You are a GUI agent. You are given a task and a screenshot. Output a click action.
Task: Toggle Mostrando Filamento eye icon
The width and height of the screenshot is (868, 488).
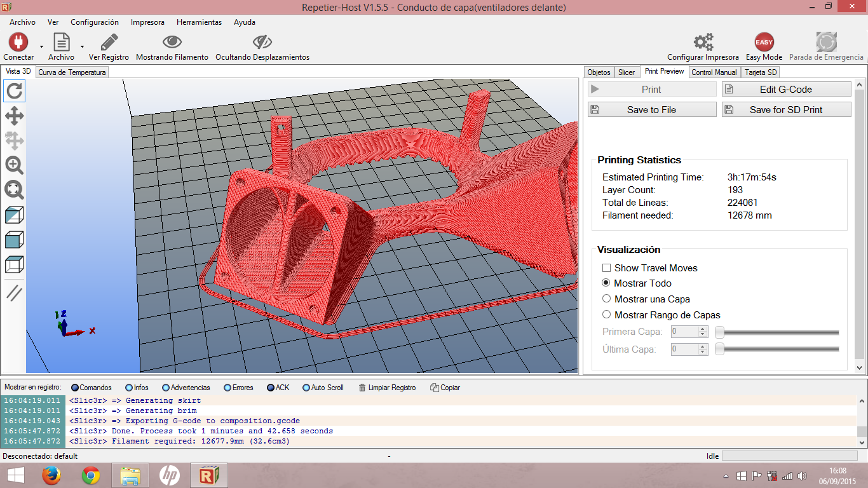tap(172, 42)
